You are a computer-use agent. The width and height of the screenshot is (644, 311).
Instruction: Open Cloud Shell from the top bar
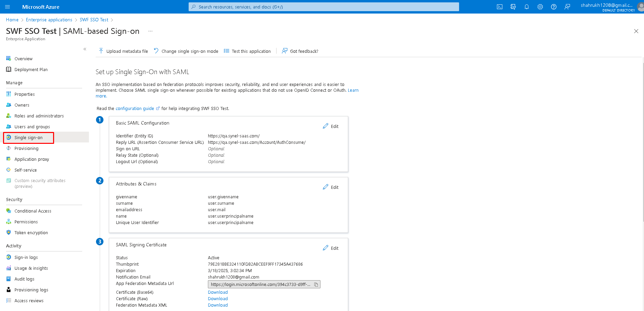[x=500, y=7]
